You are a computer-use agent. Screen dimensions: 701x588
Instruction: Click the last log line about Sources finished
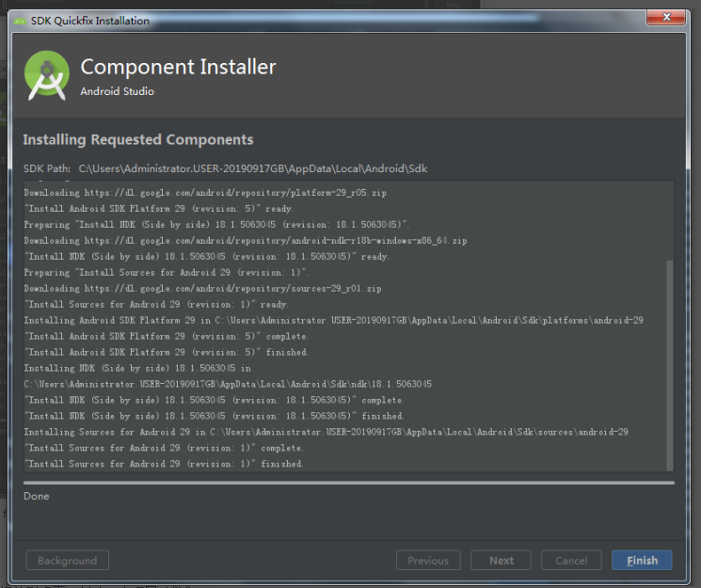point(164,464)
